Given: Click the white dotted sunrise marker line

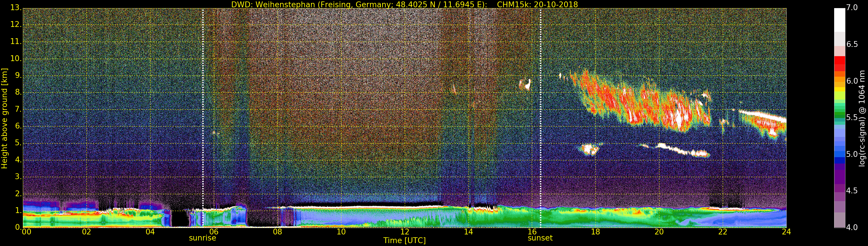Looking at the screenshot, I should click(203, 118).
